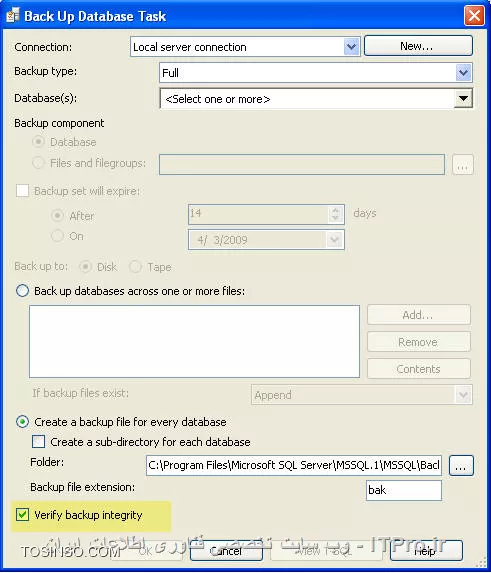Click the Folder path field

pyautogui.click(x=294, y=465)
